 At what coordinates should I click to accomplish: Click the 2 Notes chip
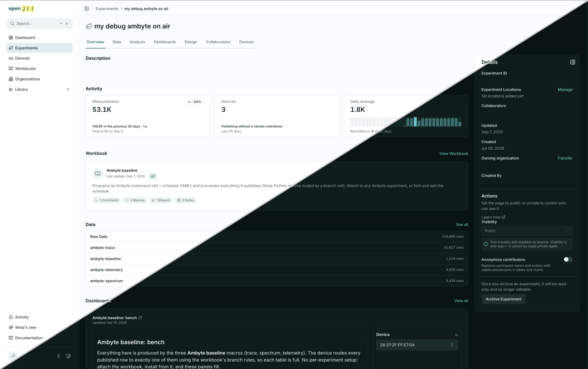tap(186, 200)
